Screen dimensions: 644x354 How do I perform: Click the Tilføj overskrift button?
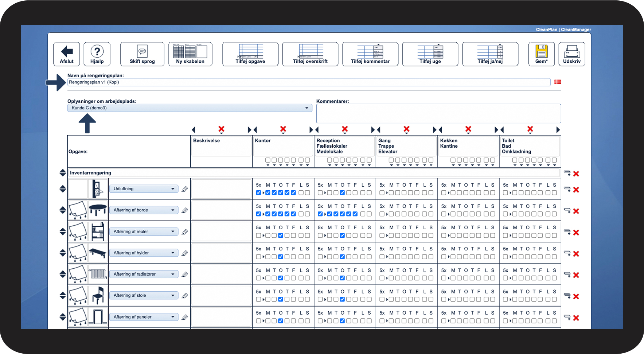coord(310,54)
